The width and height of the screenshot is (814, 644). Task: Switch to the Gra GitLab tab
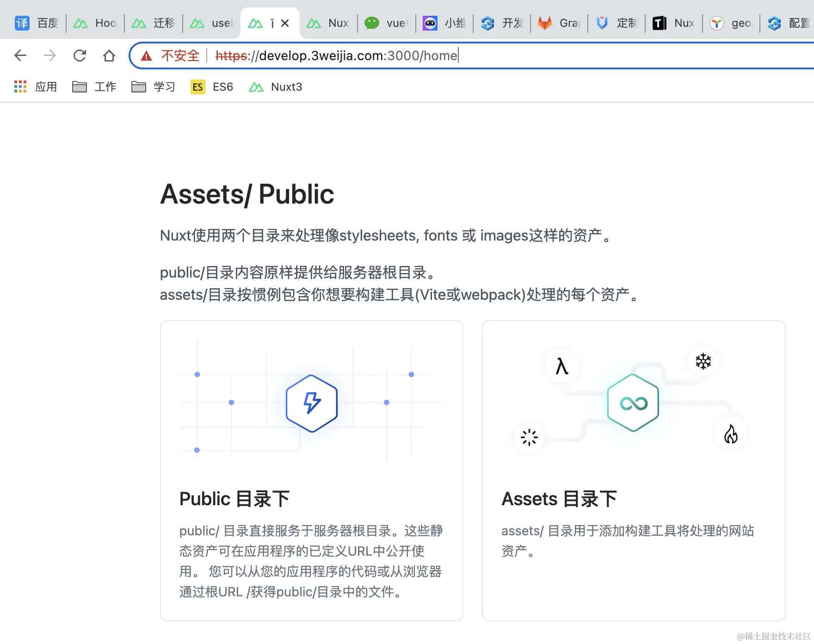559,23
